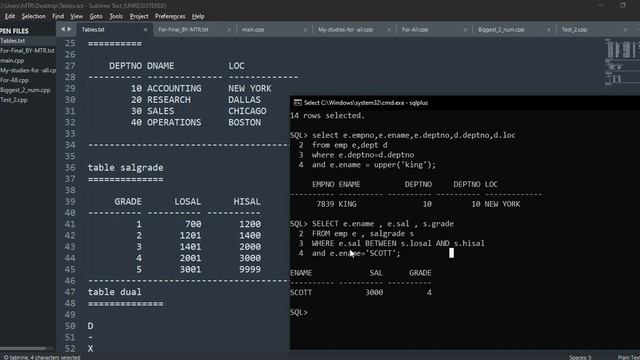Screen dimensions: 640x360
Task: Click the 'SELECT e.ename , e.sal , s.grade' line
Action: tap(383, 224)
